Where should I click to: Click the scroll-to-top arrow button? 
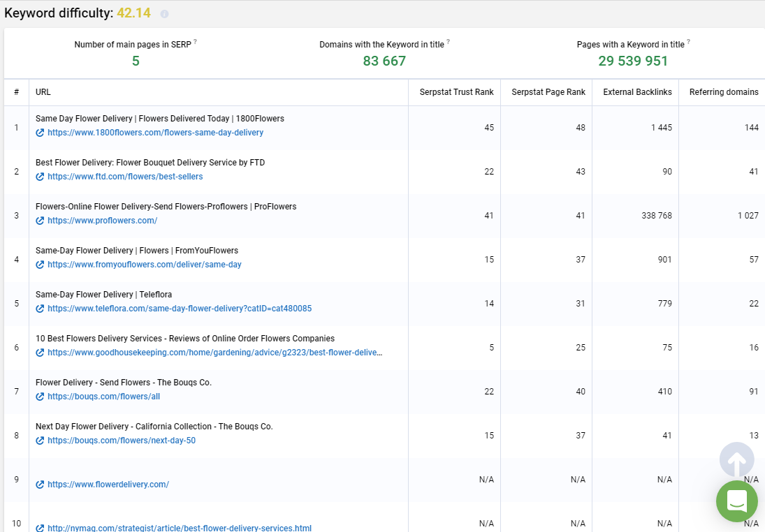[x=736, y=460]
